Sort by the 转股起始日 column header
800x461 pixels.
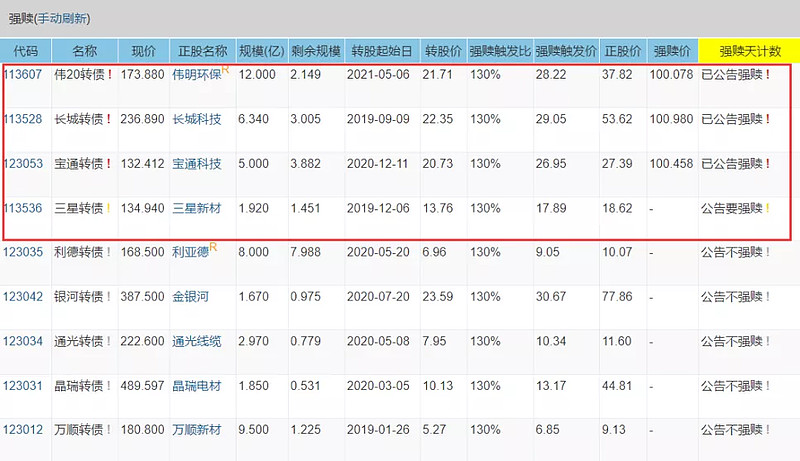point(382,51)
